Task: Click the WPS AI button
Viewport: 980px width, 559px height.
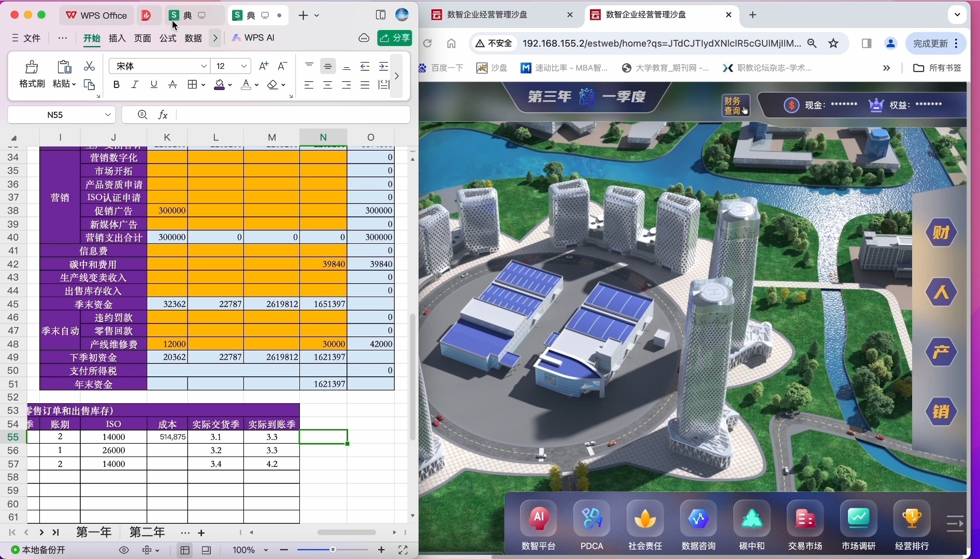Action: point(253,38)
